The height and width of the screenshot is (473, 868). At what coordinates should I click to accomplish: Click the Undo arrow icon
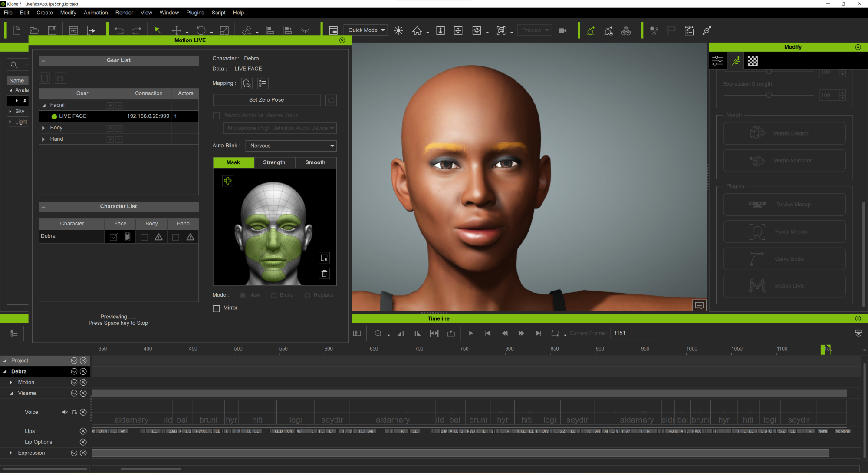(x=119, y=30)
